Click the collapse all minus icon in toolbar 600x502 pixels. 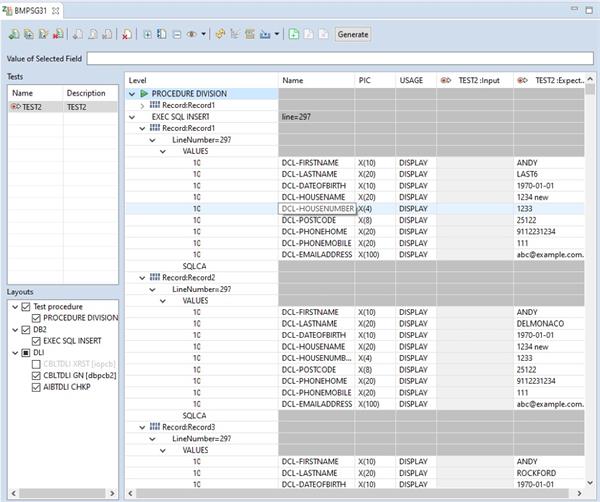tap(176, 34)
